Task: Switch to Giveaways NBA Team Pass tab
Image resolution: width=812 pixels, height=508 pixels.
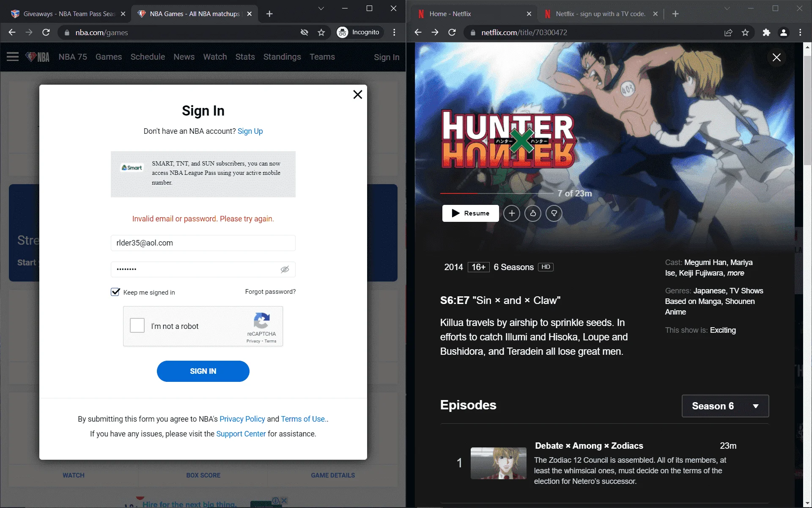Action: coord(68,14)
